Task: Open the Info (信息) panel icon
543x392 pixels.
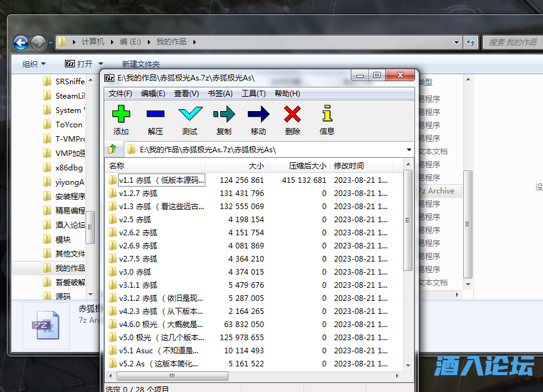Action: tap(326, 115)
